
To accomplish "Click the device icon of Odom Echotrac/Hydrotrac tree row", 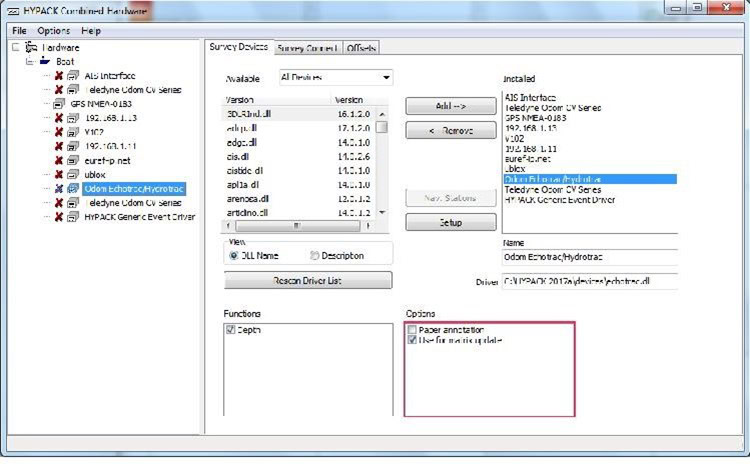I will point(73,188).
